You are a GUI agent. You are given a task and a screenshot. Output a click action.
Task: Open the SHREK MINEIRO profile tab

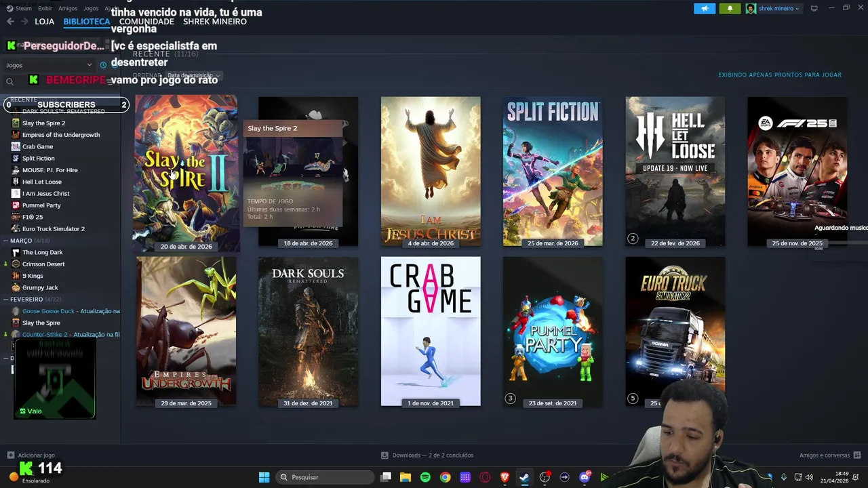(215, 22)
